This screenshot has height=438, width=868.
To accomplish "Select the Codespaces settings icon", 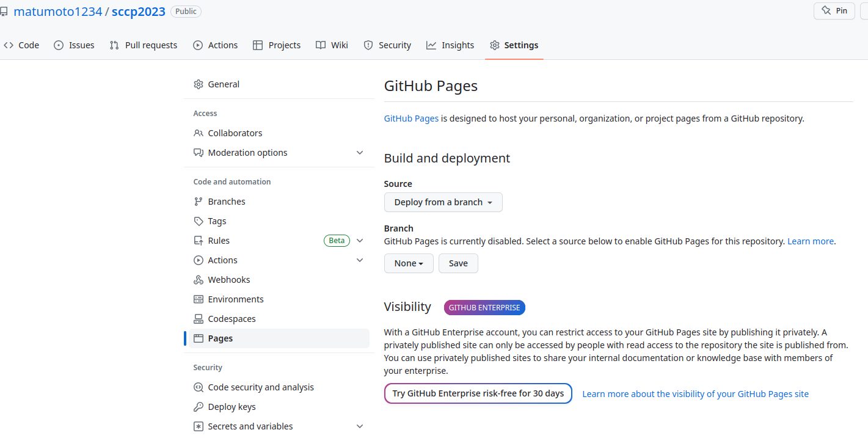I will point(199,318).
